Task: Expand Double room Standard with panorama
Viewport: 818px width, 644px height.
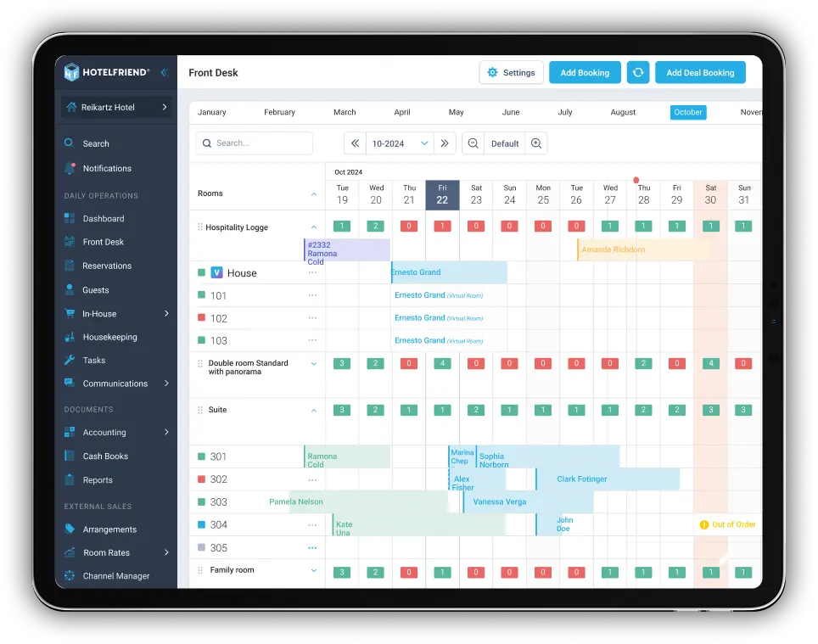Action: (314, 364)
